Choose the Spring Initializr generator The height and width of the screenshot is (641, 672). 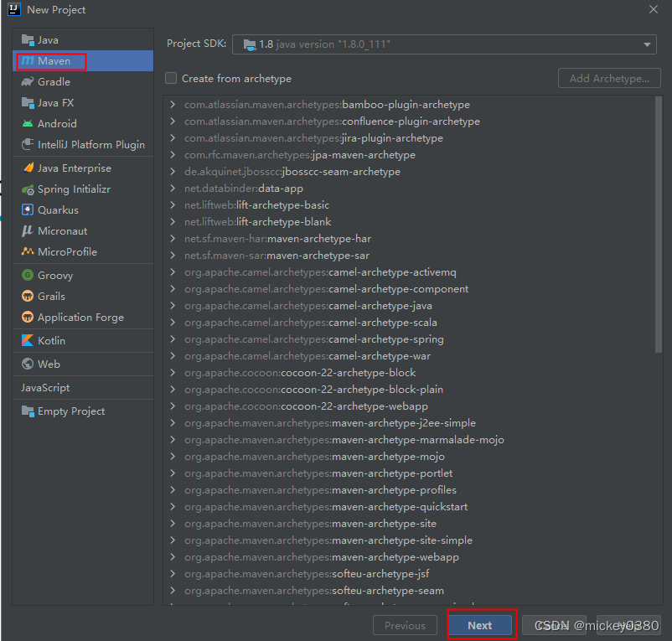(67, 189)
